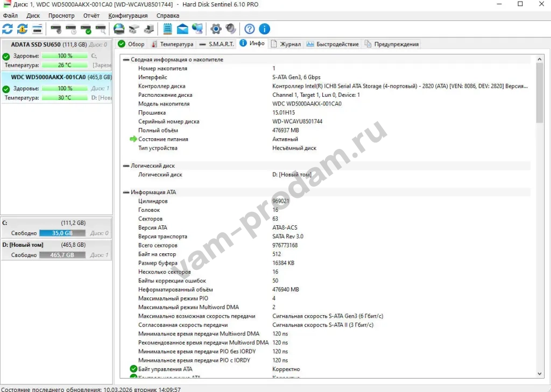Switch to the Температура tab
551x392 pixels.
click(x=172, y=44)
